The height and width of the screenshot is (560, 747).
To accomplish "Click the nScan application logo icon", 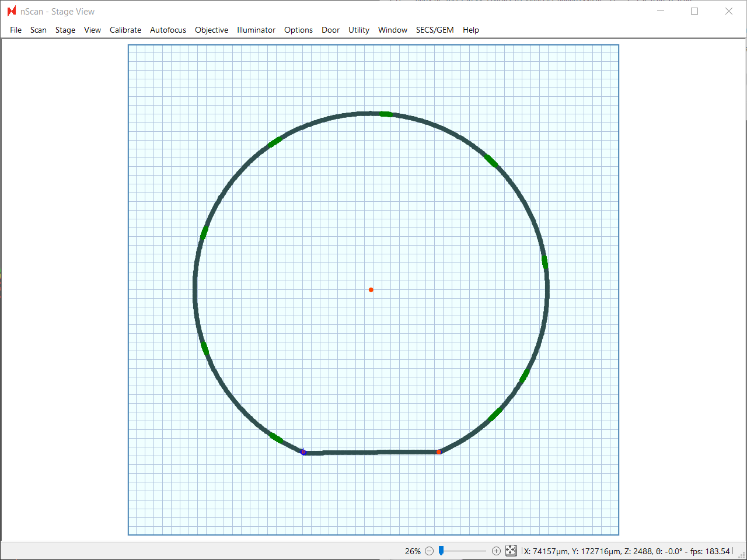I will [x=12, y=10].
